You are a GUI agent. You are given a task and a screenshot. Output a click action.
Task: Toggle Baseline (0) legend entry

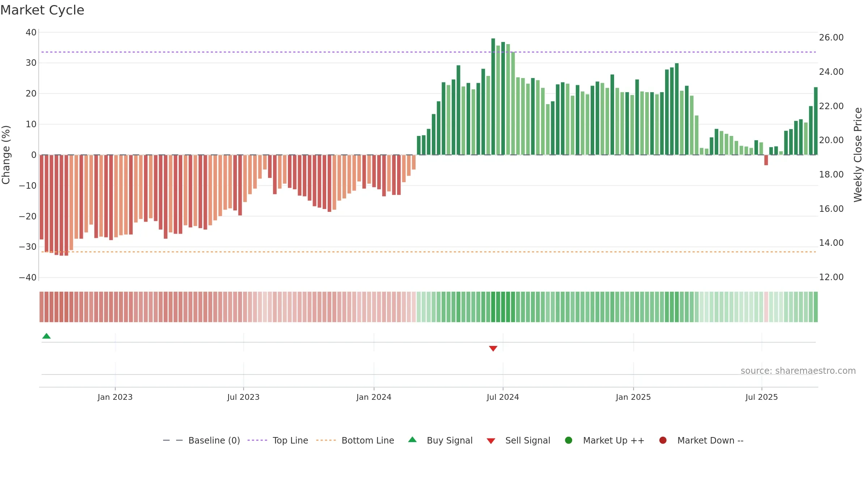pyautogui.click(x=201, y=440)
